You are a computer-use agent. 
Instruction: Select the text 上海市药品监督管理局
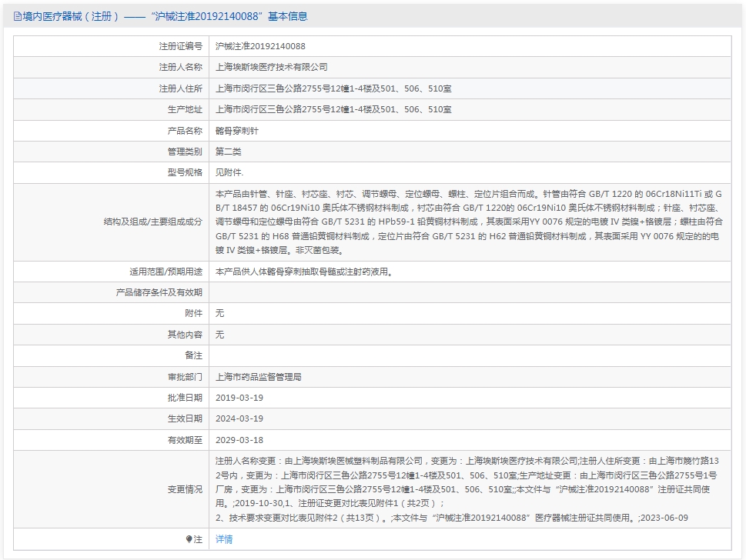[259, 377]
